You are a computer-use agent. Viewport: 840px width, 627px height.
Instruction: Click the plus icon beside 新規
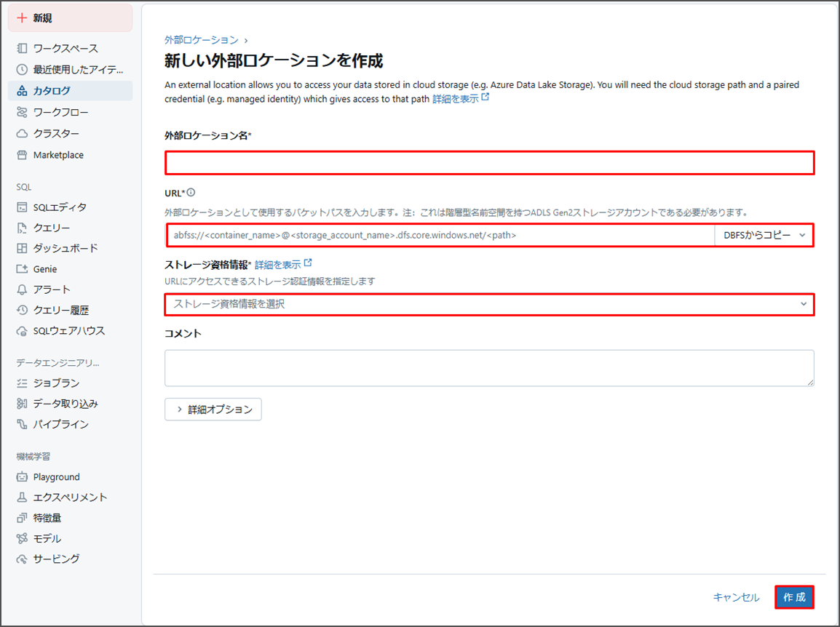22,17
